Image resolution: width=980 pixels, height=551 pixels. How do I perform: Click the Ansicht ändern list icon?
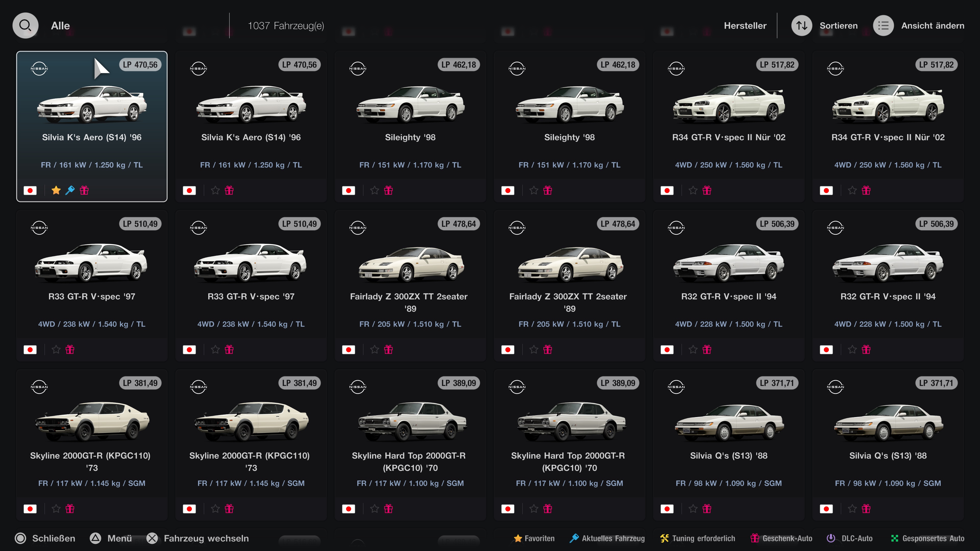point(883,26)
